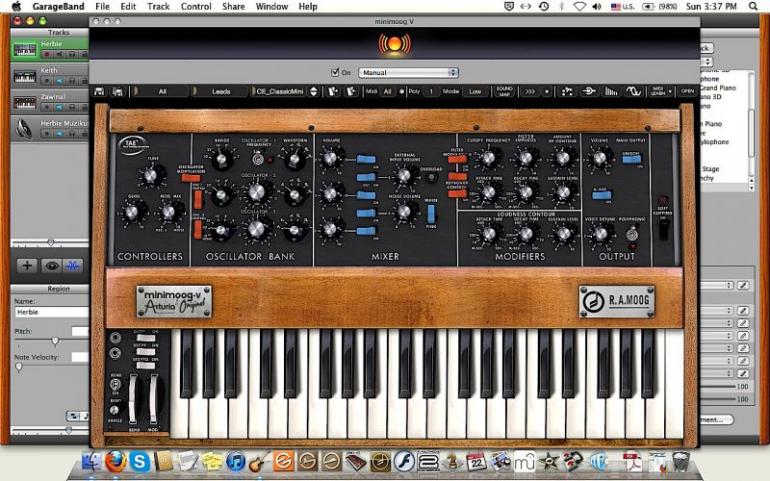770x481 pixels.
Task: Click the import preset icon in minimoog toolbar
Action: [x=333, y=91]
